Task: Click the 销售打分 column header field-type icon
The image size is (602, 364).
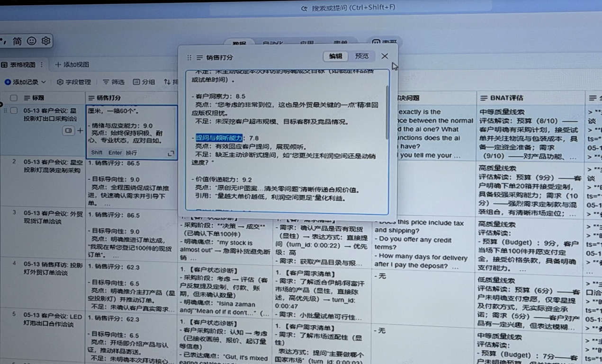Action: coord(92,98)
